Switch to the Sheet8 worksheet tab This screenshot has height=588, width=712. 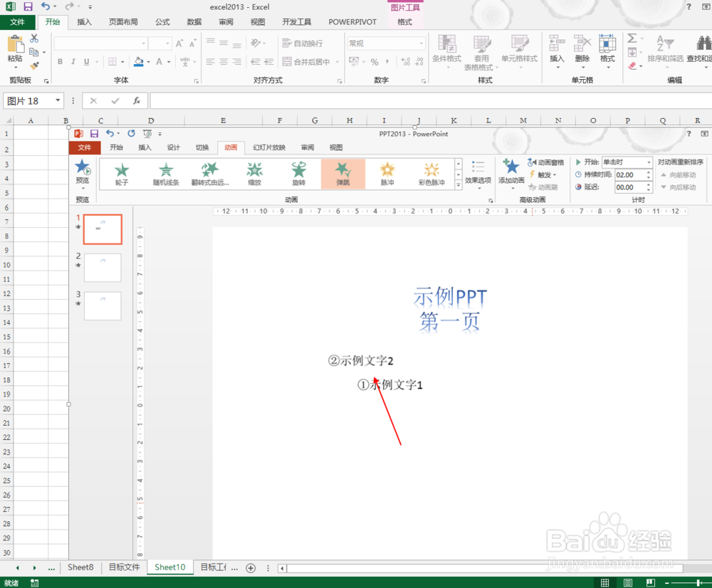(x=80, y=567)
